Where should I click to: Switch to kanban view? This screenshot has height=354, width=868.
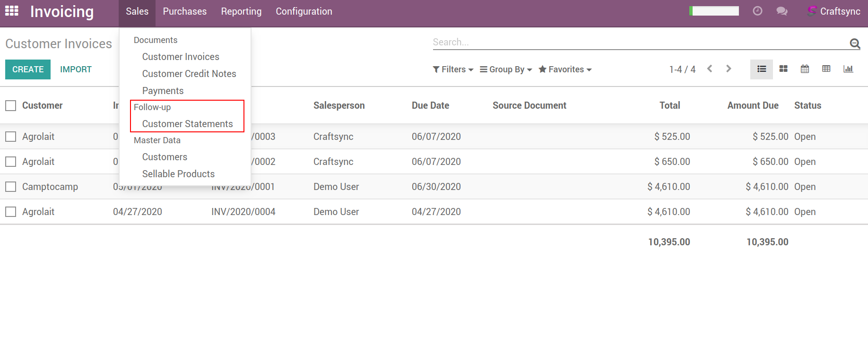click(783, 69)
